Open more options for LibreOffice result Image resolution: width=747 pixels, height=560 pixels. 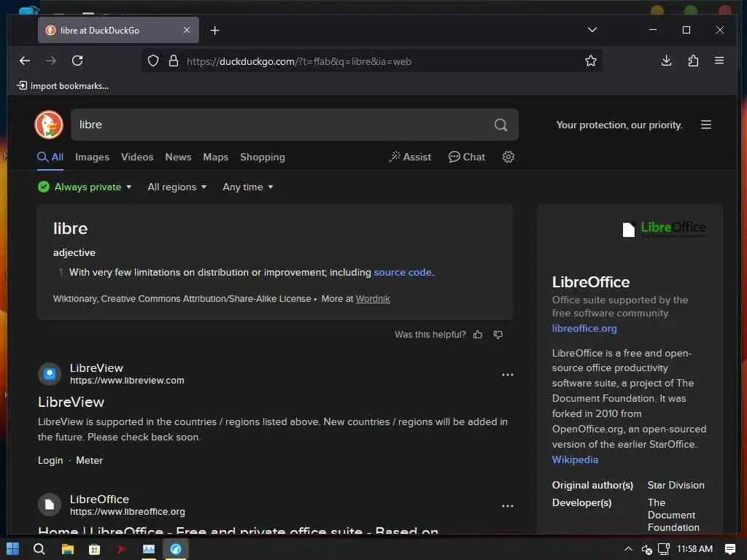508,506
